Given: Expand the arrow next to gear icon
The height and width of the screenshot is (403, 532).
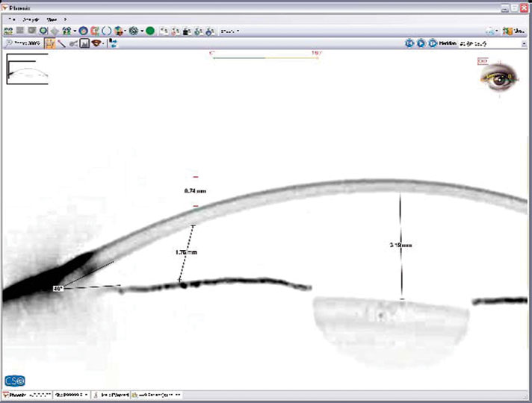Looking at the screenshot, I should pyautogui.click(x=142, y=31).
